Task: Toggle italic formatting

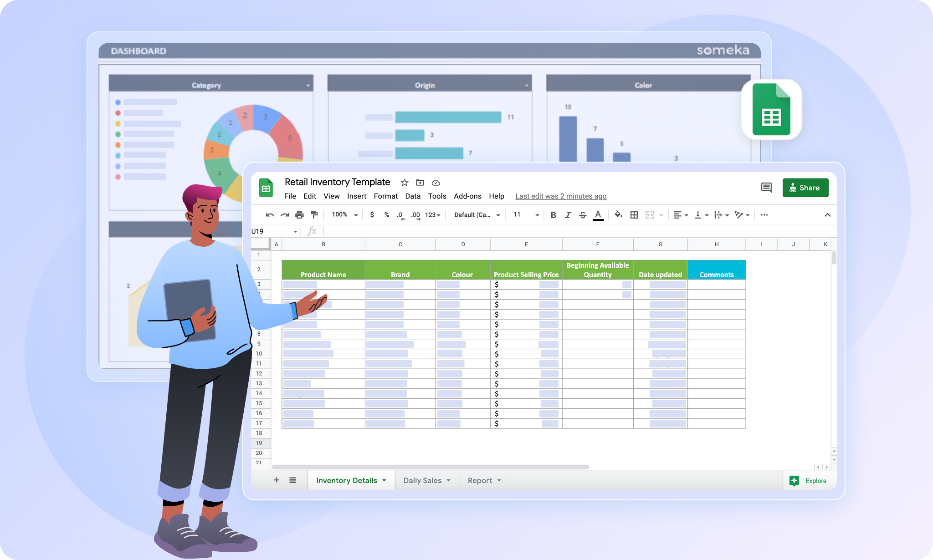Action: click(568, 215)
